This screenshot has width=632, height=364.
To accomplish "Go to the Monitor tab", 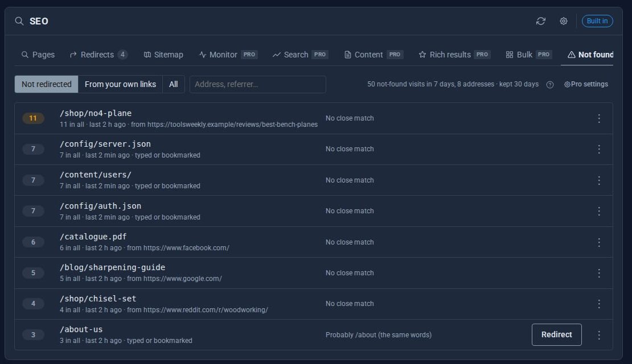I will click(x=228, y=55).
